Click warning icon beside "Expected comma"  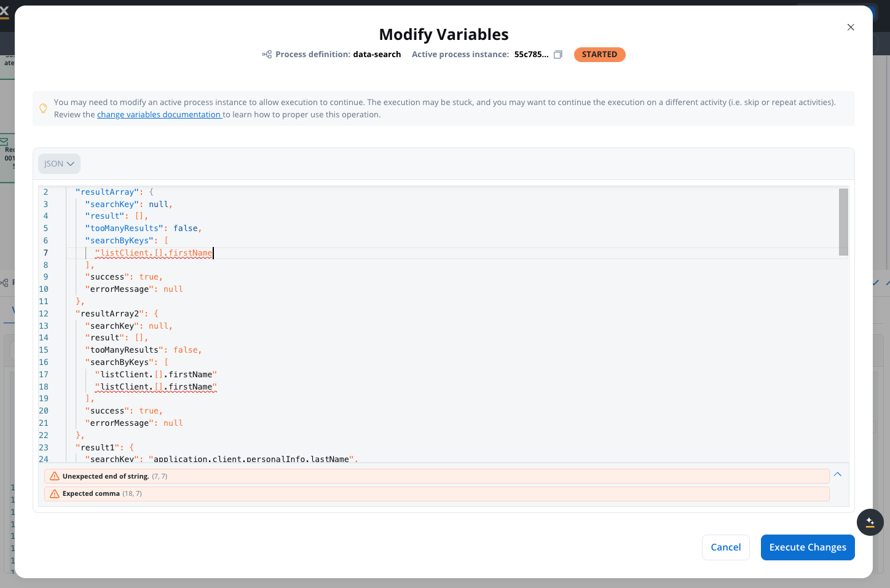coord(55,493)
